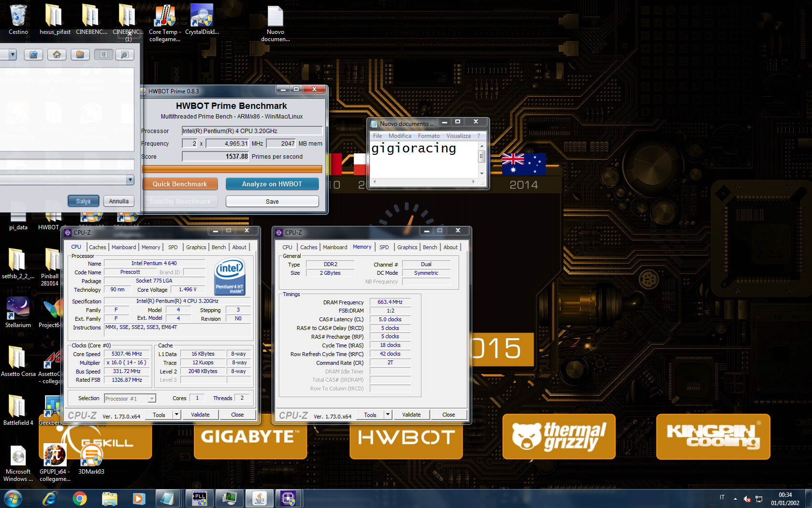
Task: Open the Notepad File menu
Action: [377, 136]
